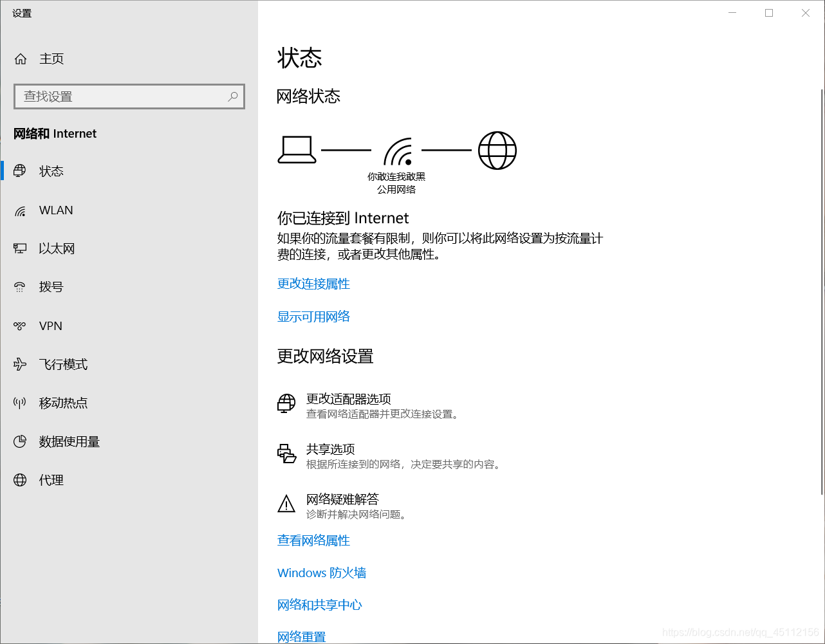The width and height of the screenshot is (825, 644).
Task: Click the home icon beside 主页
Action: point(21,59)
